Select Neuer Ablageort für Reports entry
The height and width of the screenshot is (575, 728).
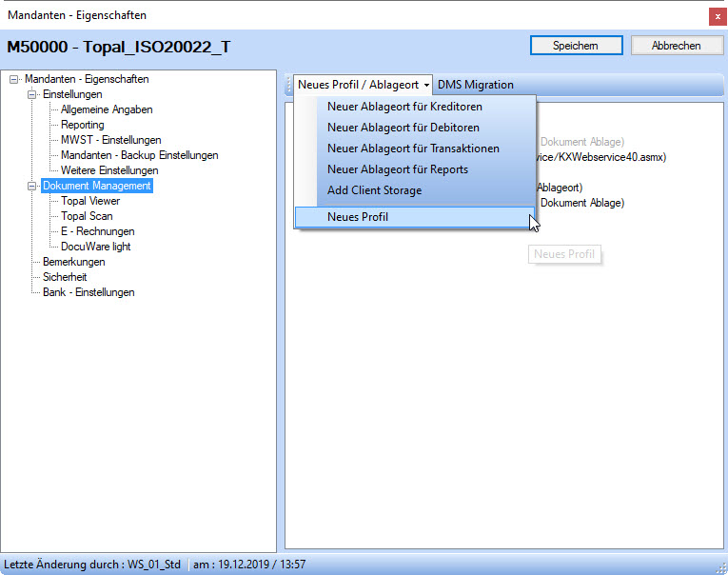(398, 169)
